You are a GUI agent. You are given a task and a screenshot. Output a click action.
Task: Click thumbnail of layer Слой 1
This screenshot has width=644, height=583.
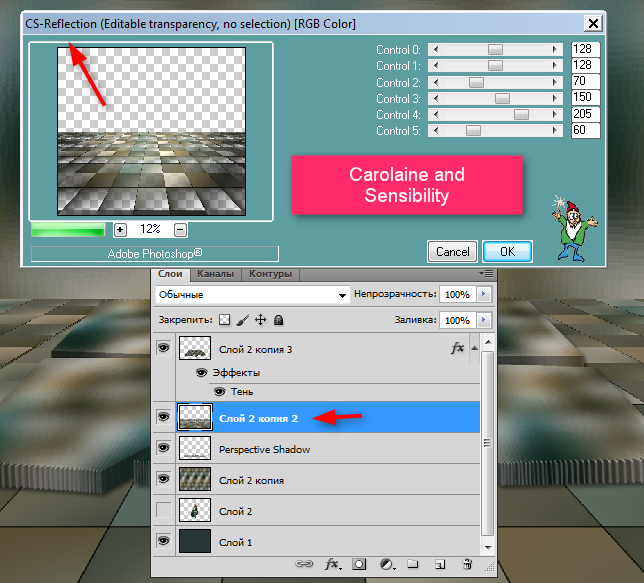click(195, 541)
